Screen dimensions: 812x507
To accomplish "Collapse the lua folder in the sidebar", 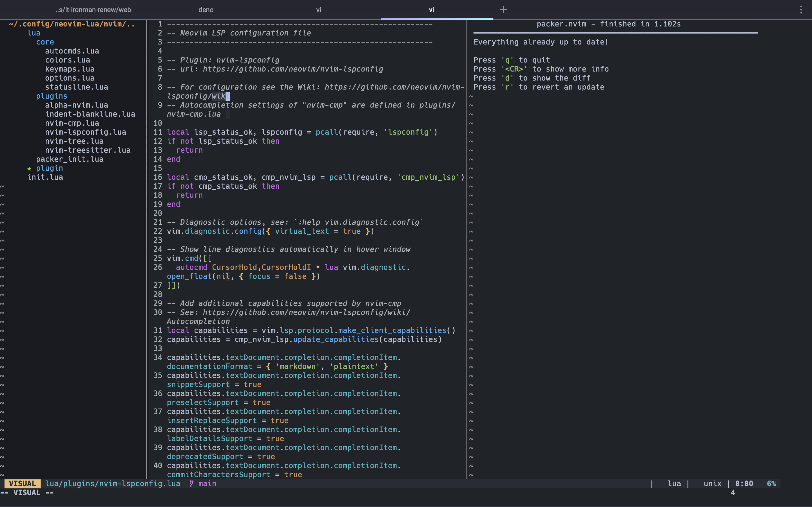I will tap(34, 33).
